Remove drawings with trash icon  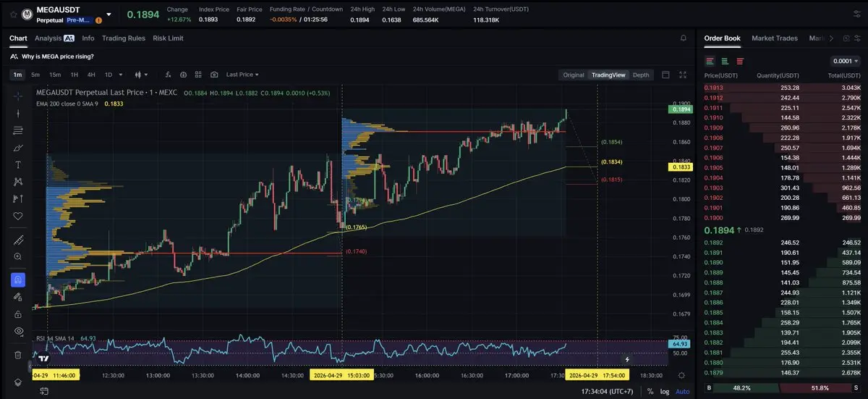click(18, 355)
